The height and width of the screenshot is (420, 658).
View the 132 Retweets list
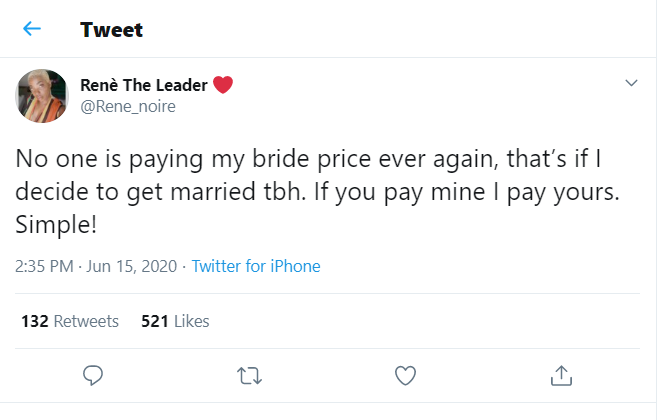point(70,321)
